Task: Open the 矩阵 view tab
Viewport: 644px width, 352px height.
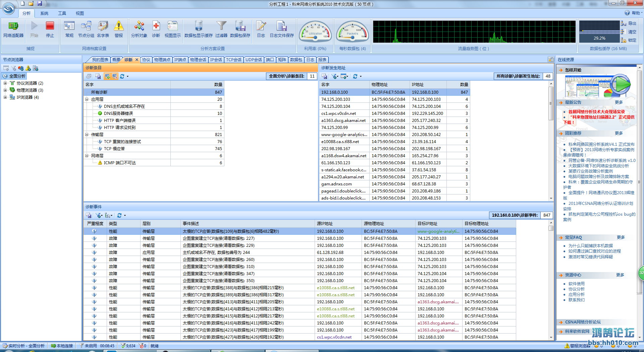Action: pos(282,60)
